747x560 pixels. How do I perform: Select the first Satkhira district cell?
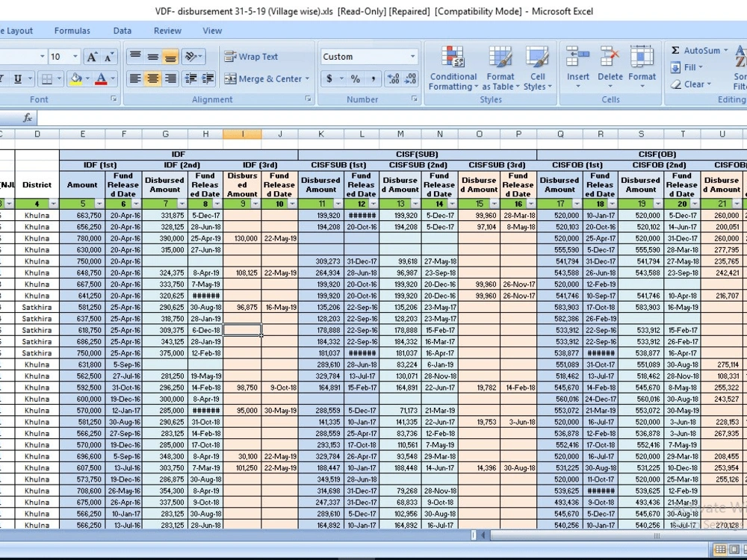point(37,307)
